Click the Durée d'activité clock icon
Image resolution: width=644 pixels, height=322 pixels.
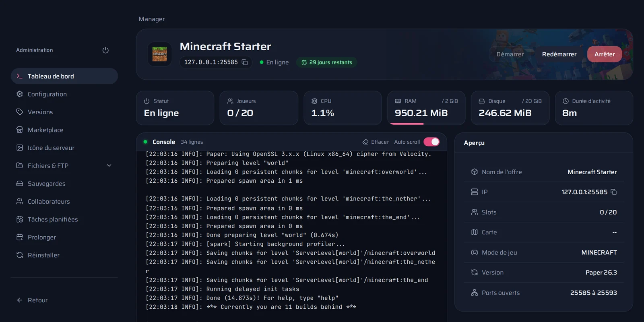coord(566,101)
